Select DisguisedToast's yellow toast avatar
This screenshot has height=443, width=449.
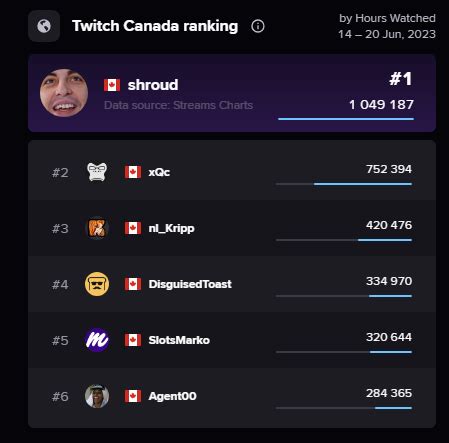[97, 284]
